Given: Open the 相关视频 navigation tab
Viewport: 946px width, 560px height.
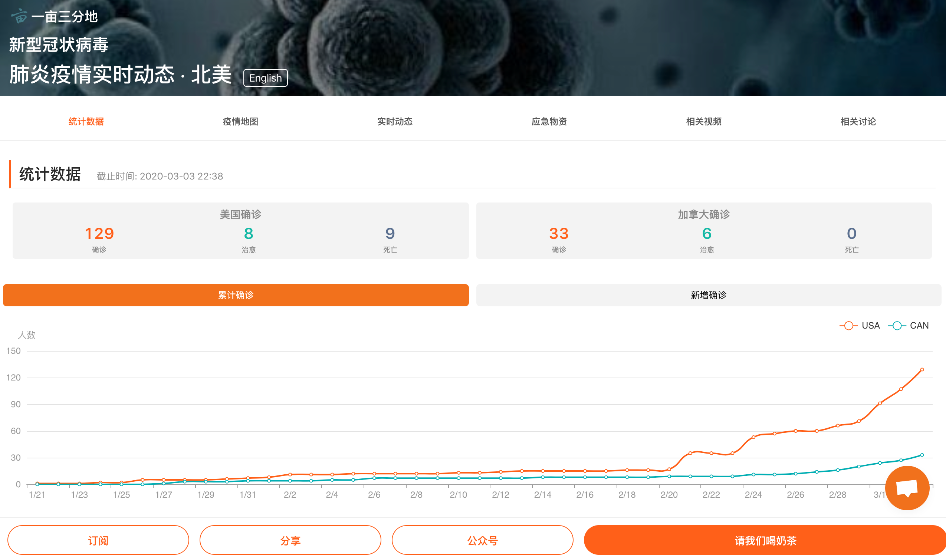Looking at the screenshot, I should (x=704, y=122).
